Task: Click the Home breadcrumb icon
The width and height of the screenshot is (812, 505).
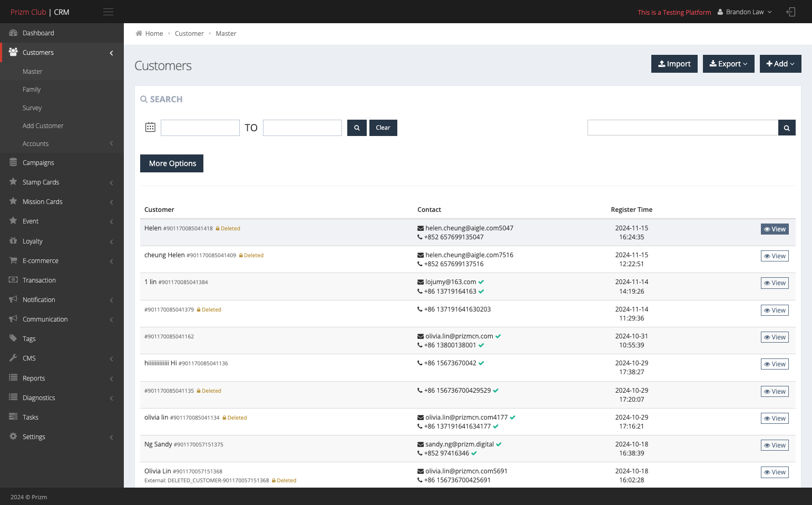Action: [x=139, y=33]
